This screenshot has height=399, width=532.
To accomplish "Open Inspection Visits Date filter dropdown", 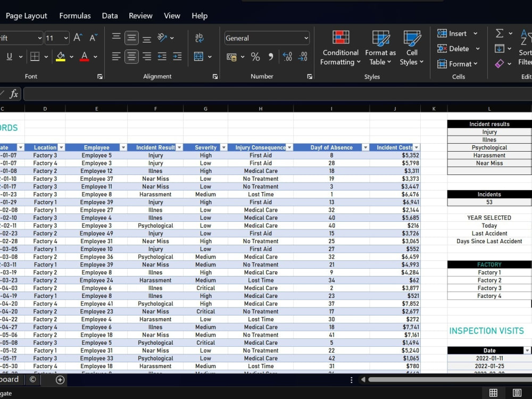I will [527, 351].
